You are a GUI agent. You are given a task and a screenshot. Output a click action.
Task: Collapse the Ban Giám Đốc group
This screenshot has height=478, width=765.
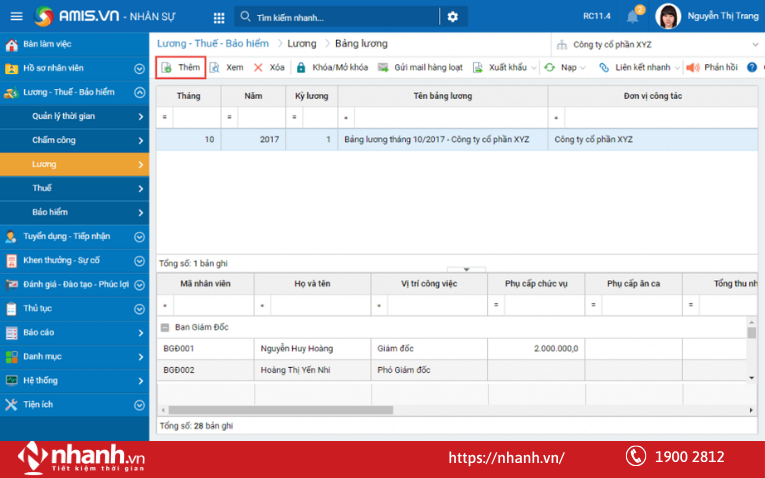coord(165,327)
